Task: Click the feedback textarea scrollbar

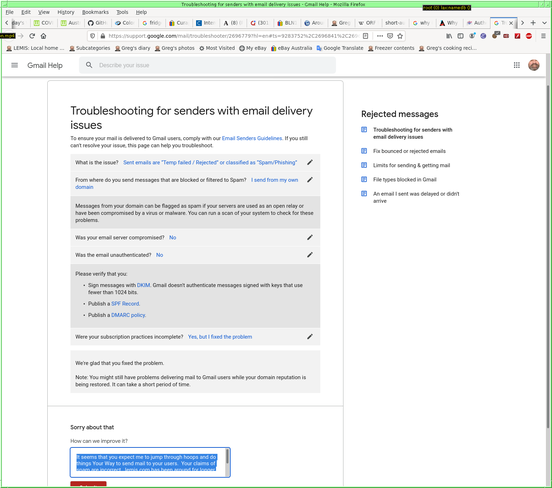Action: click(227, 457)
